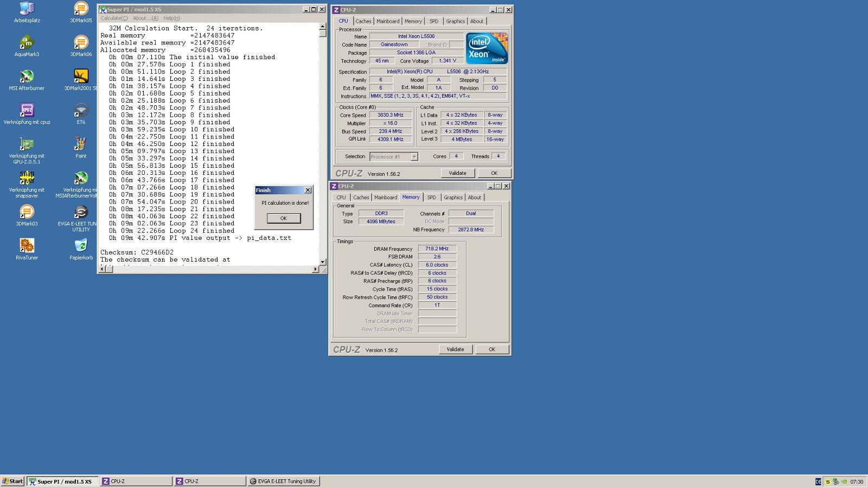Select Graphics tab in lower CPU-Z window
Viewport: 868px width, 488px height.
pos(453,197)
